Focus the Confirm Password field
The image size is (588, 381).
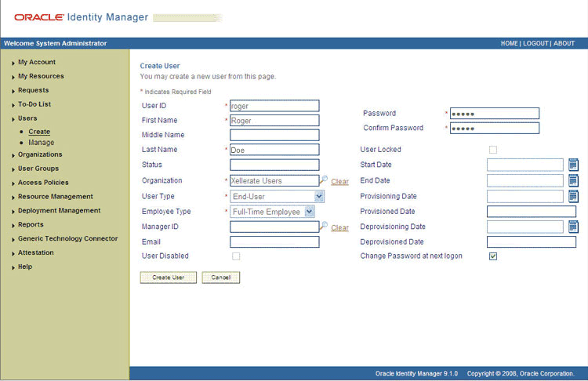495,128
